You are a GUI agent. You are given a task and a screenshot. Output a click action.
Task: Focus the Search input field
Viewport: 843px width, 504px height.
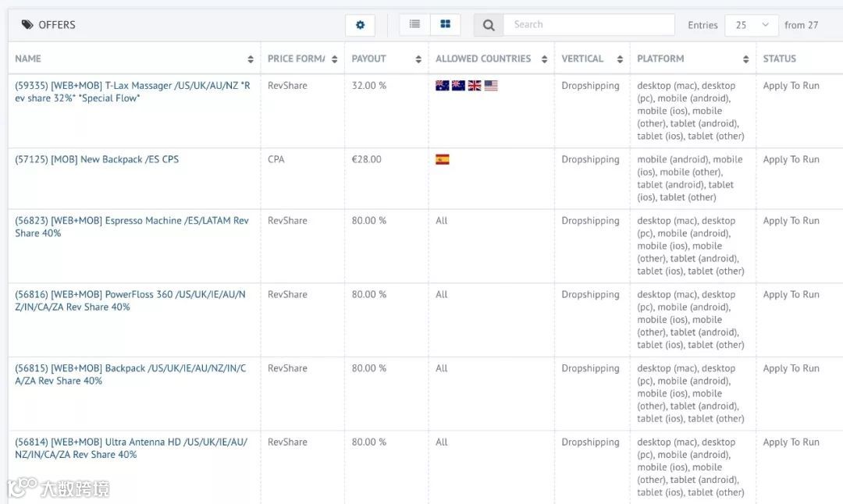pos(589,25)
